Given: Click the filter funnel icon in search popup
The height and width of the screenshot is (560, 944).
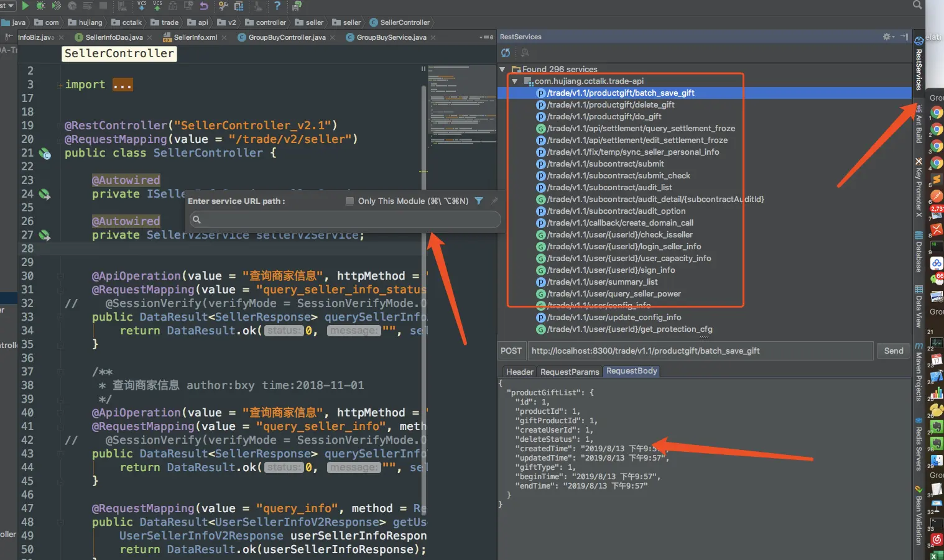Looking at the screenshot, I should point(479,201).
